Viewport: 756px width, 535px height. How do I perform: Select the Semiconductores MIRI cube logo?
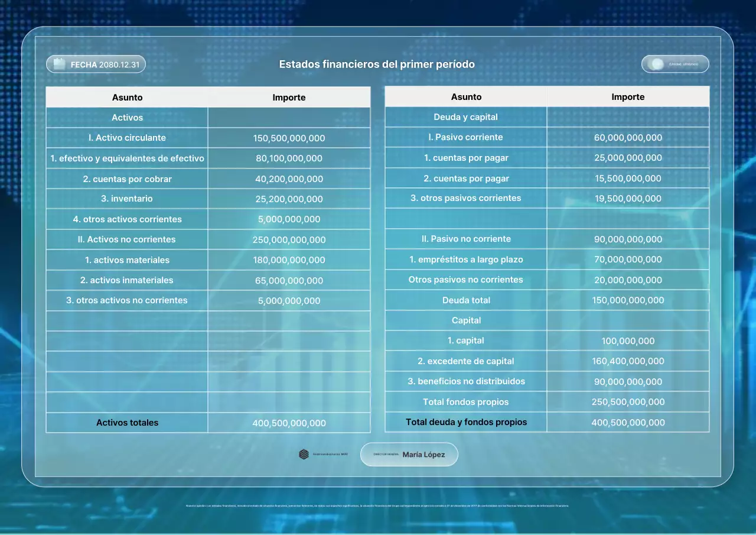(x=303, y=454)
